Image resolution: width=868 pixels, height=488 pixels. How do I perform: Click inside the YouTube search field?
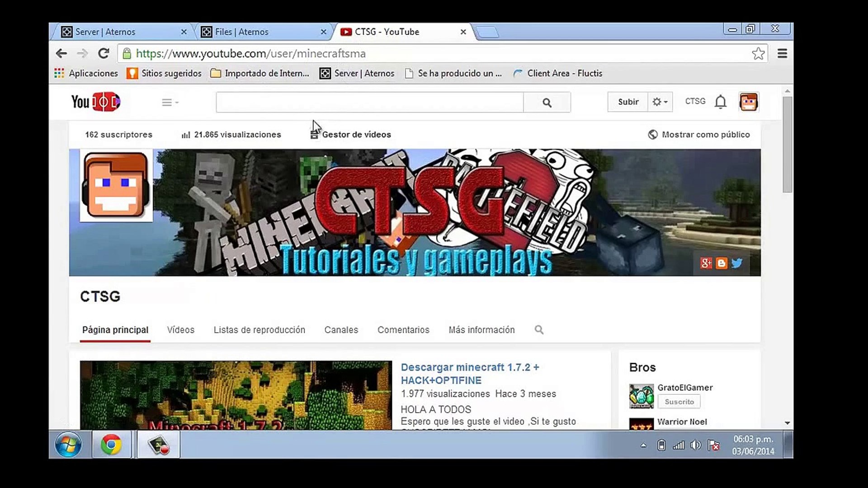[369, 103]
